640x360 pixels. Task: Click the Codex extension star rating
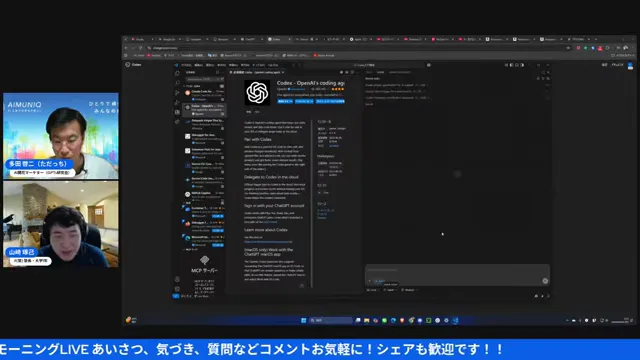338,89
